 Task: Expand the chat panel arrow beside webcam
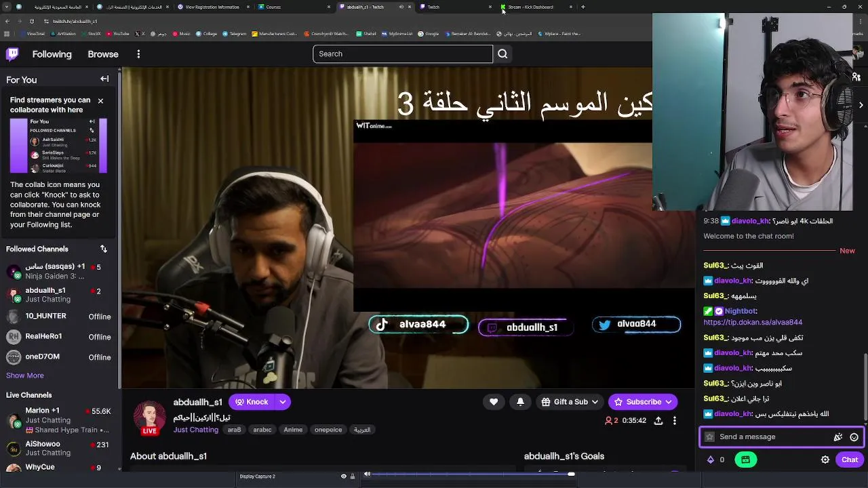[861, 105]
